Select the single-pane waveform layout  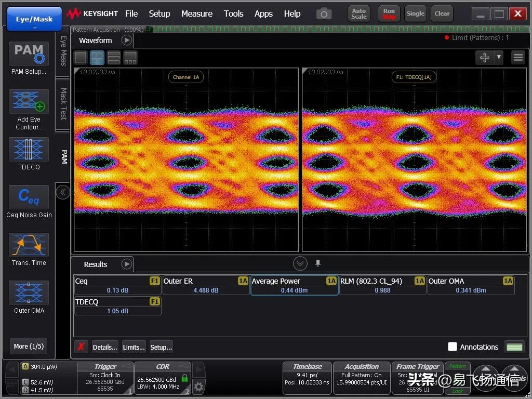tap(81, 57)
